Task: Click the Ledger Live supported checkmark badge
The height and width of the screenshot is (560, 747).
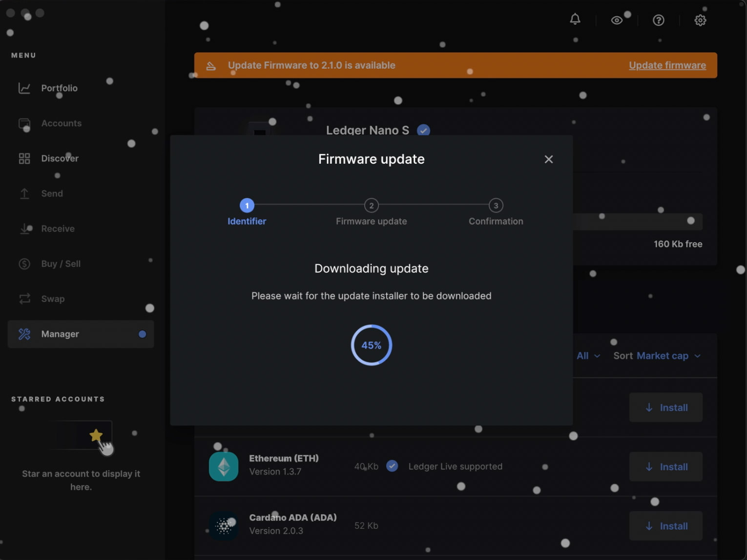Action: click(392, 466)
